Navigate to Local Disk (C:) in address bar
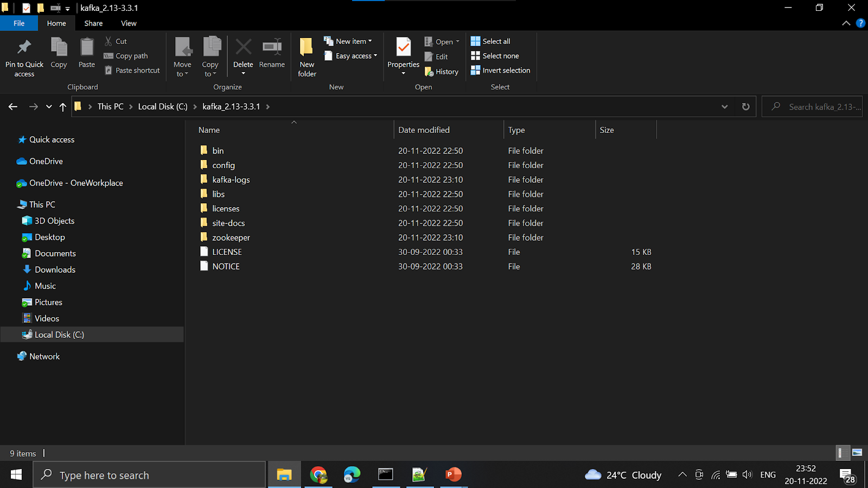Screen dimensions: 868x488 coord(163,107)
